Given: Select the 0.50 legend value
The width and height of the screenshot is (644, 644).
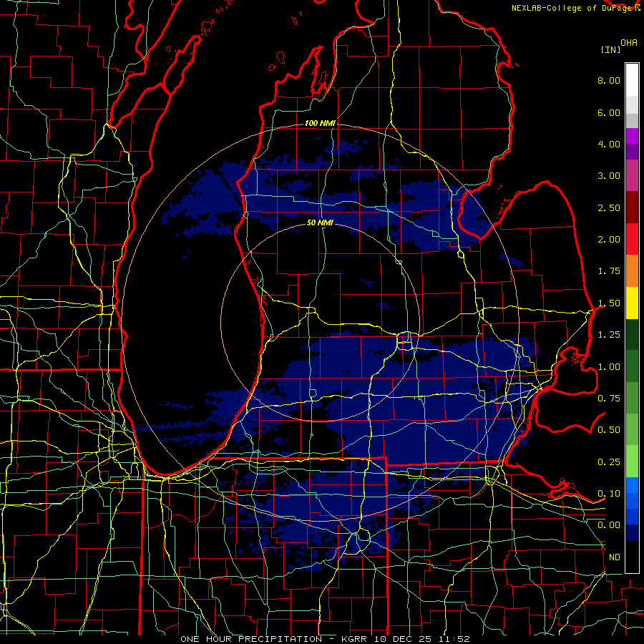Looking at the screenshot, I should 609,430.
